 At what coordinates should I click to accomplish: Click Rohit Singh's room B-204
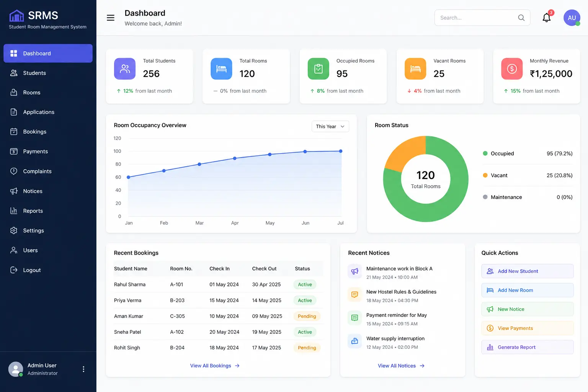[177, 348]
